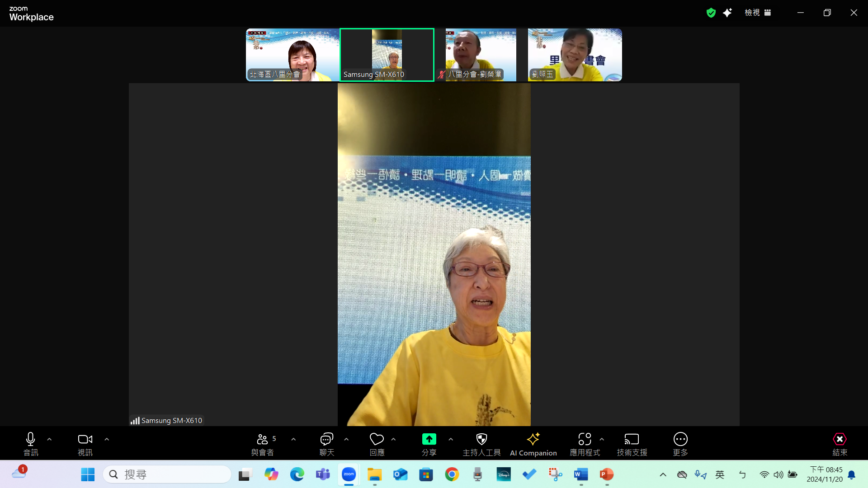Viewport: 868px width, 488px height.
Task: Toggle the microphone audio mute
Action: tap(30, 444)
